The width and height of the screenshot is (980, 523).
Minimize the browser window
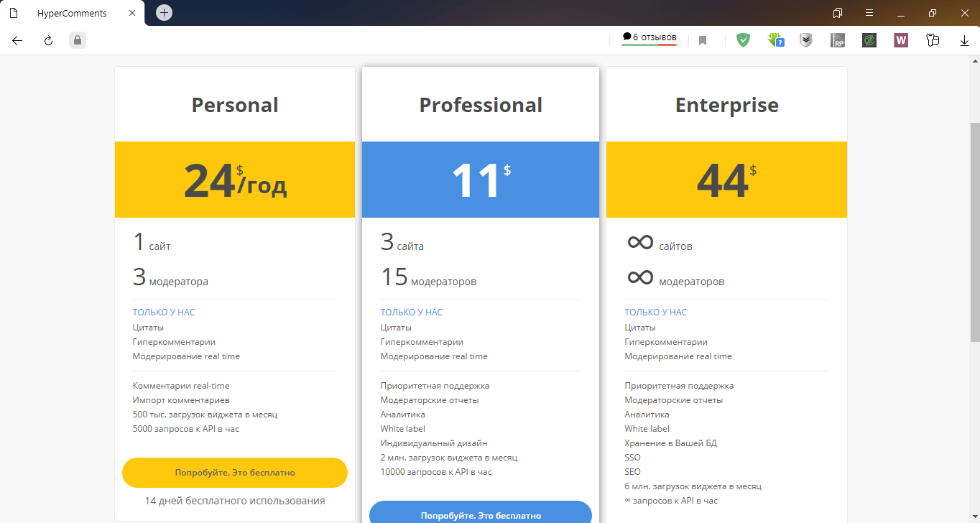pos(901,13)
